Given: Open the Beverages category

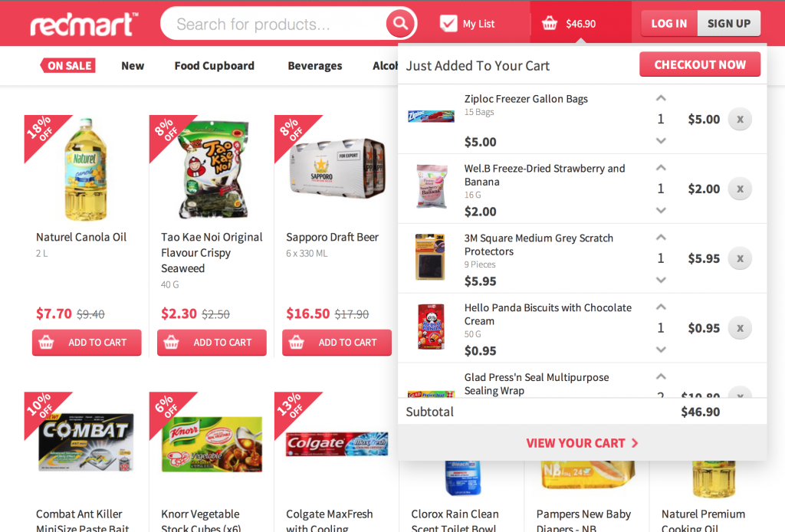Looking at the screenshot, I should (x=315, y=66).
